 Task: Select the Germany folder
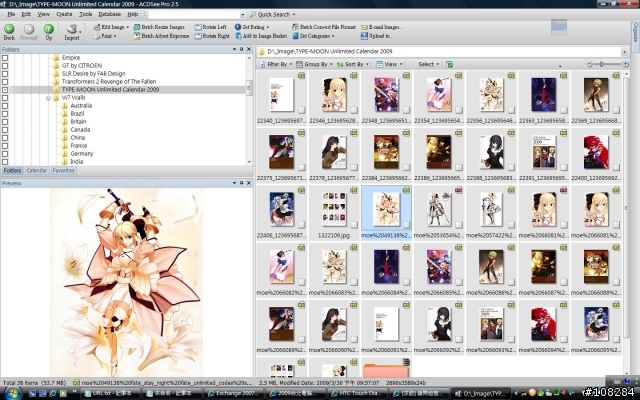[x=82, y=153]
